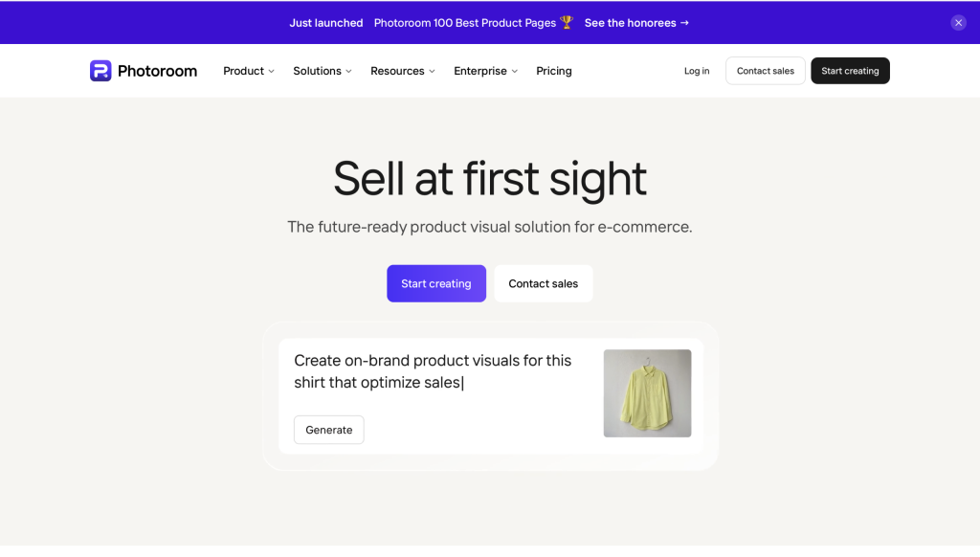980x557 pixels.
Task: Click the white Contact sales hero button
Action: 544,284
